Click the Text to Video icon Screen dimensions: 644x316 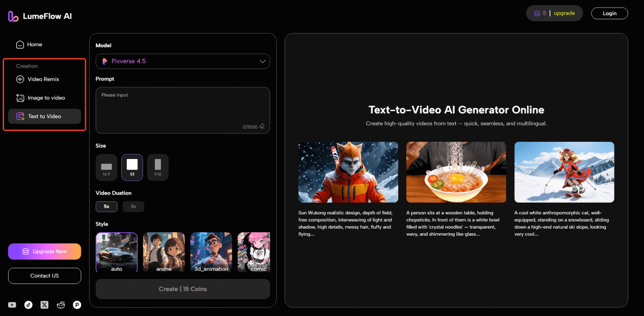click(20, 116)
